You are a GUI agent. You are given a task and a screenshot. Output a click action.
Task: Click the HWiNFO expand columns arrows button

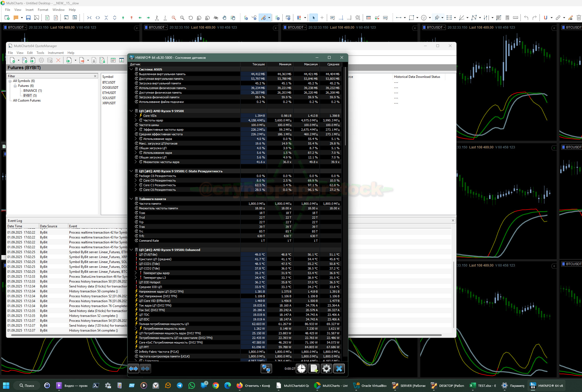point(133,369)
